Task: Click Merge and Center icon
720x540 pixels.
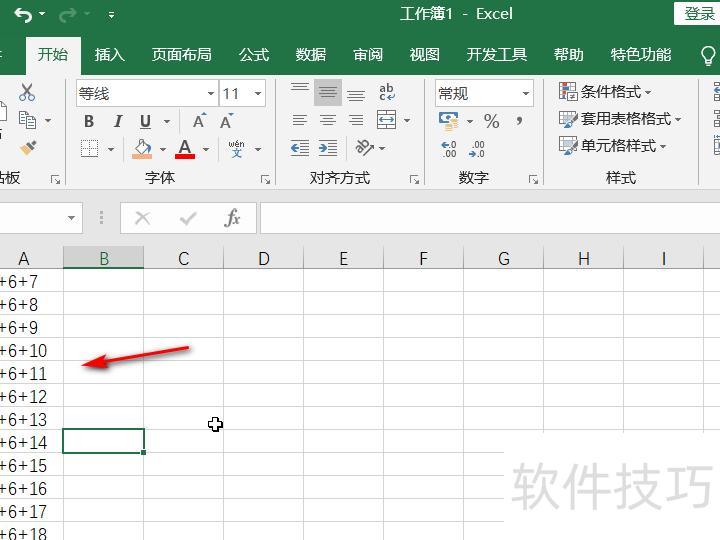Action: point(387,120)
